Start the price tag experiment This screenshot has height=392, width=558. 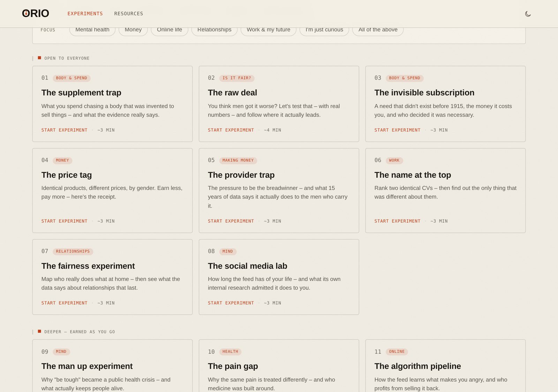pyautogui.click(x=65, y=221)
